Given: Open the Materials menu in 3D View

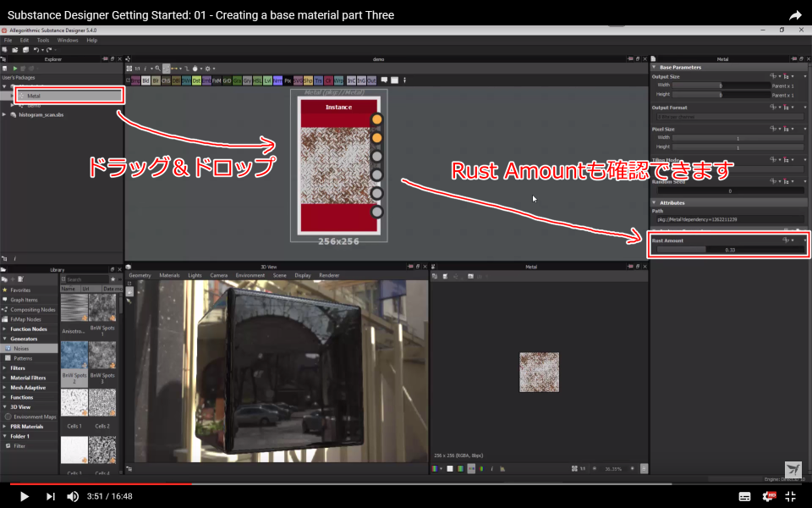Looking at the screenshot, I should (169, 275).
